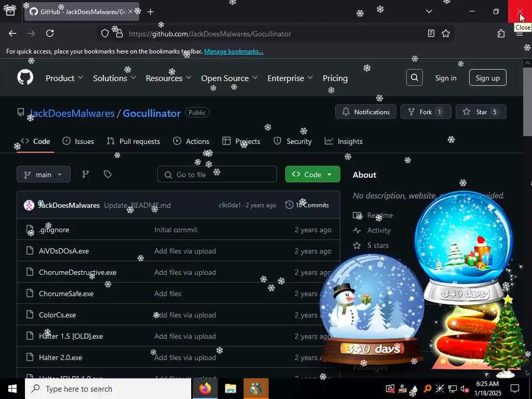The height and width of the screenshot is (399, 532).
Task: Click the 5 stars link in About
Action: (378, 245)
